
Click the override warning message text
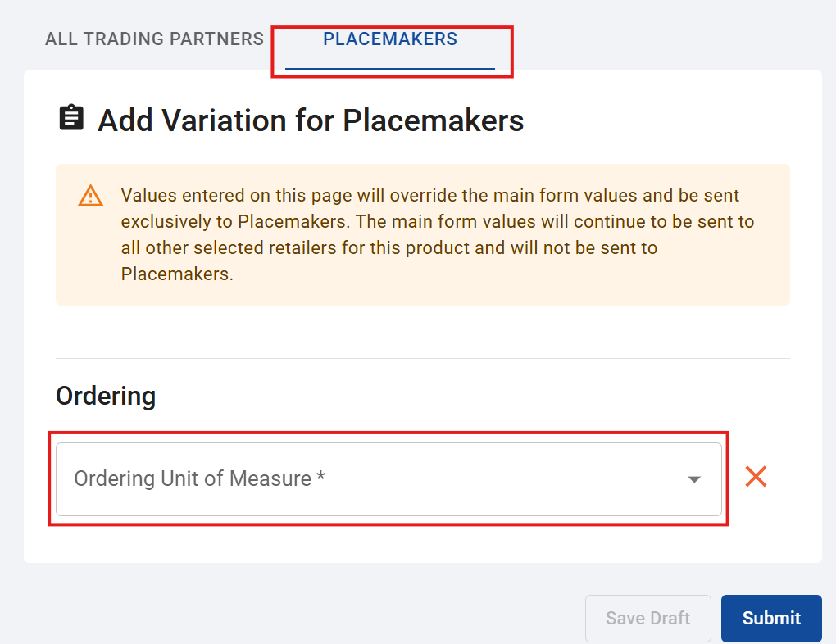(x=437, y=234)
